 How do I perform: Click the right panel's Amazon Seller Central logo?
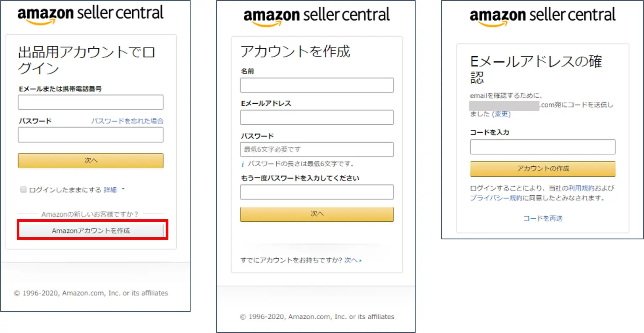(542, 17)
